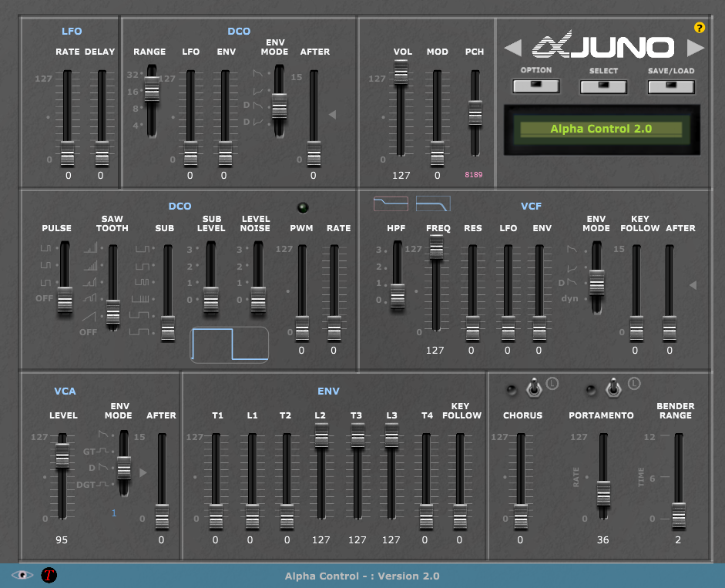This screenshot has height=588, width=725.
Task: Click the L icon next to chorus switch
Action: [552, 384]
